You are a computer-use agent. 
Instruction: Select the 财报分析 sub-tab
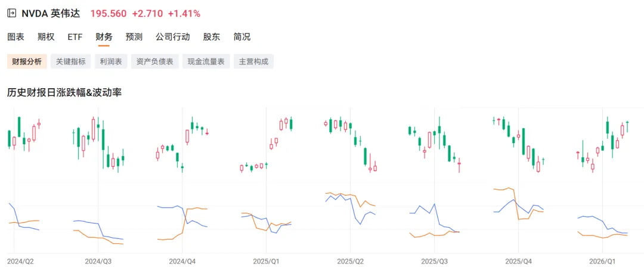pyautogui.click(x=24, y=61)
